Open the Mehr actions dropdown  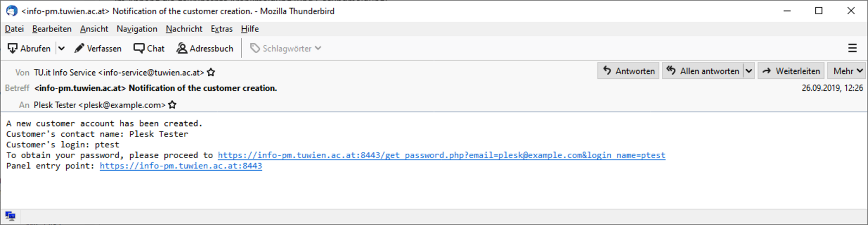[848, 71]
